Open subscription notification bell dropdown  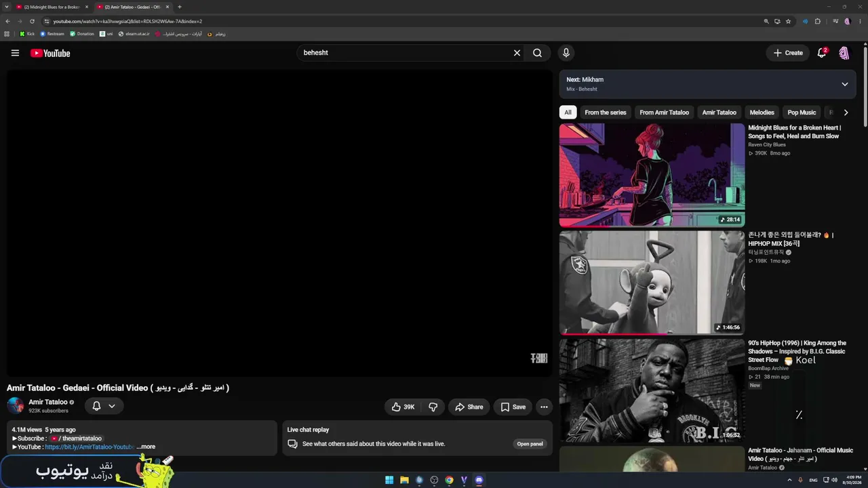point(104,406)
